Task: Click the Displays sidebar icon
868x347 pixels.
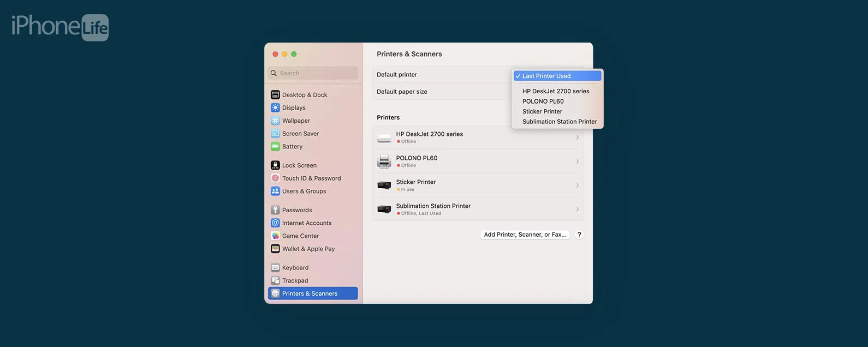Action: coord(276,108)
